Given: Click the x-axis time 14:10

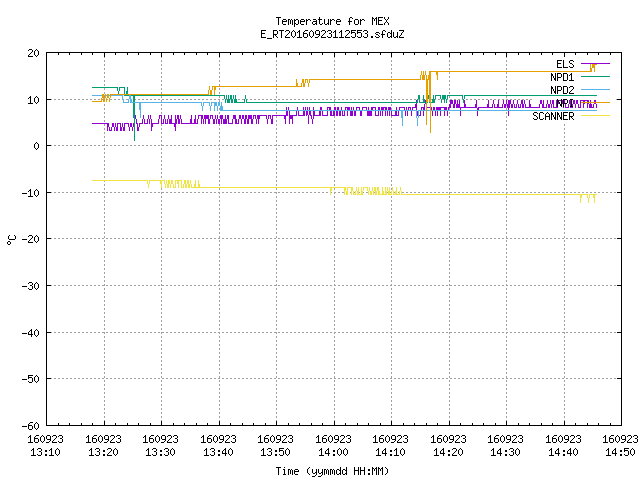Looking at the screenshot, I should pyautogui.click(x=391, y=452).
